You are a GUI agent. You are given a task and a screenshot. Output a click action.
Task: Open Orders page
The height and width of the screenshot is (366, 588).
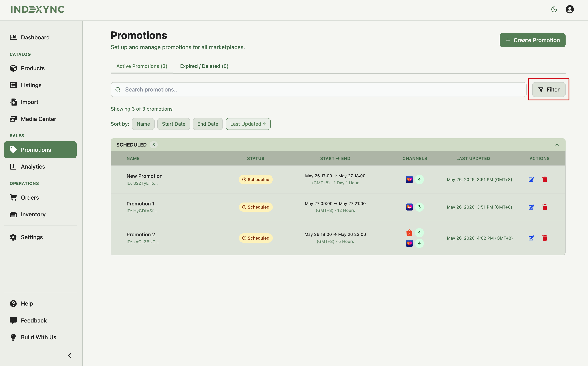[40, 197]
